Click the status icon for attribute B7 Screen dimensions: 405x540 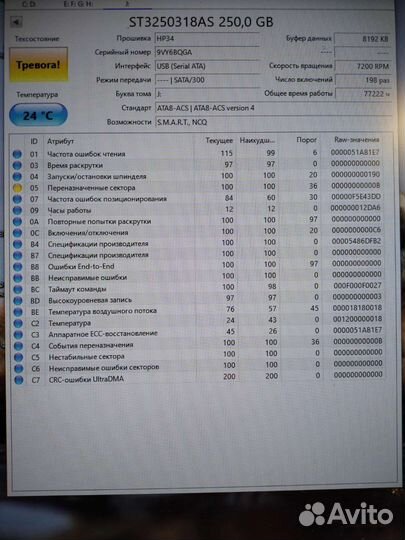click(x=18, y=256)
